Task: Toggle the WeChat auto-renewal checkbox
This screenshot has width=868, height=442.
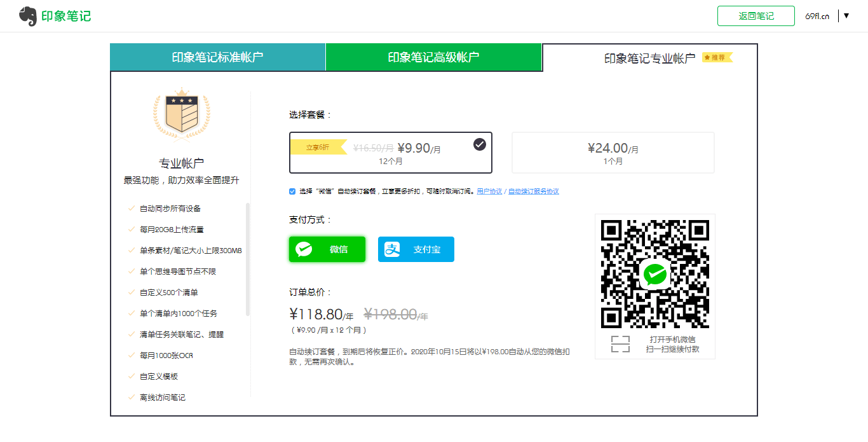Action: pos(292,191)
